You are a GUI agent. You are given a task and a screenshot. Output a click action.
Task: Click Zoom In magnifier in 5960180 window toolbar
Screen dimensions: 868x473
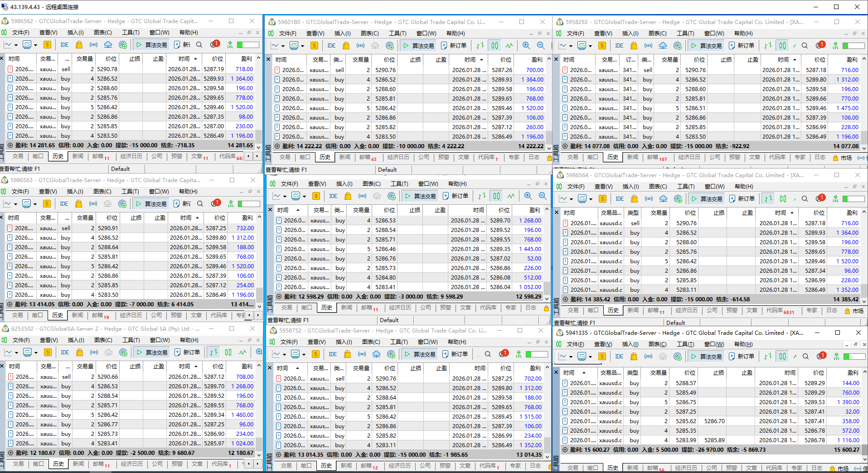526,46
